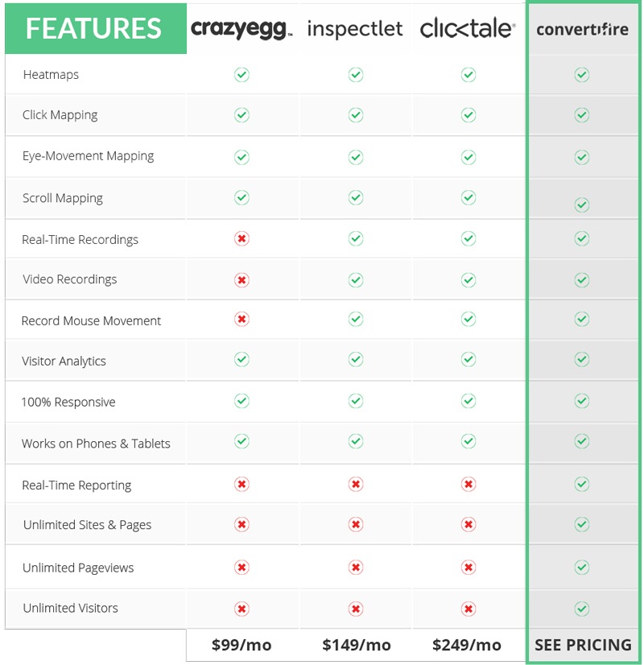
Task: Click the clicktale logo in header
Action: coord(468,28)
